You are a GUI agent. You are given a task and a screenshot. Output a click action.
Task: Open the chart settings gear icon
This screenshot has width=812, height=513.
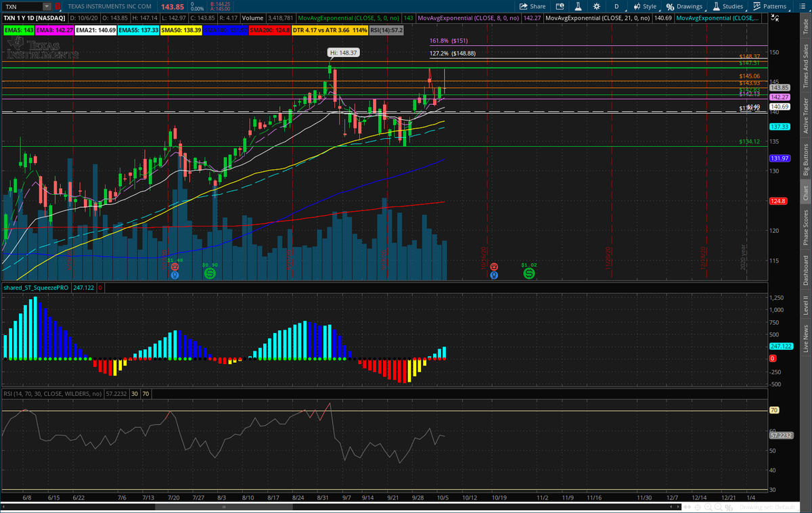(596, 5)
